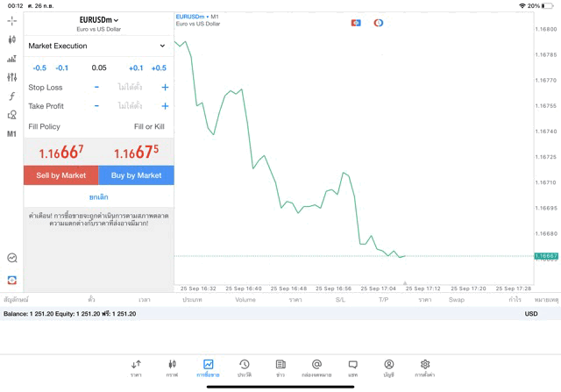Increase Stop Loss with plus button
The image size is (561, 392).
pos(165,88)
